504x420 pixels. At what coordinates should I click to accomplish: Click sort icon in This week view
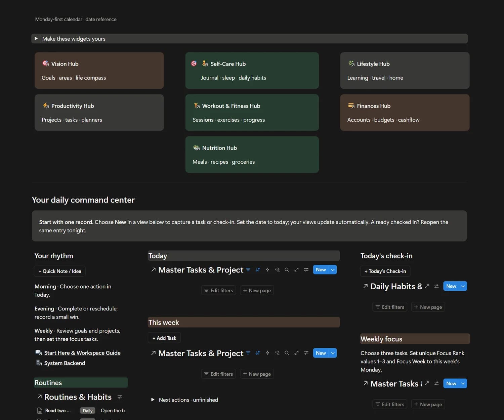[x=258, y=353]
